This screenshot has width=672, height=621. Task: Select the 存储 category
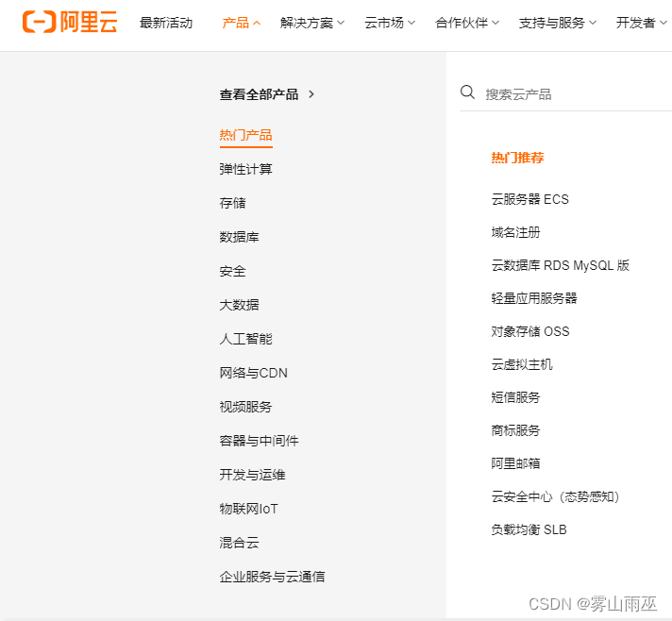233,203
